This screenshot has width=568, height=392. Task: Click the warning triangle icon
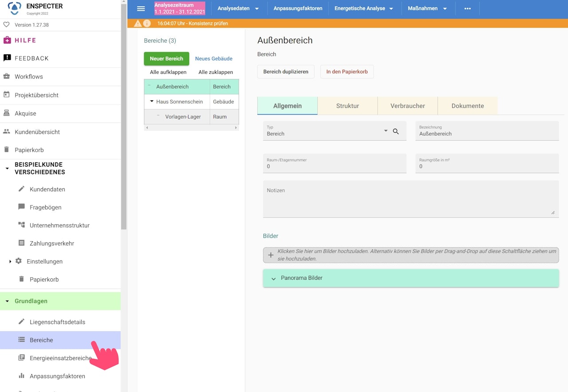[x=138, y=24]
